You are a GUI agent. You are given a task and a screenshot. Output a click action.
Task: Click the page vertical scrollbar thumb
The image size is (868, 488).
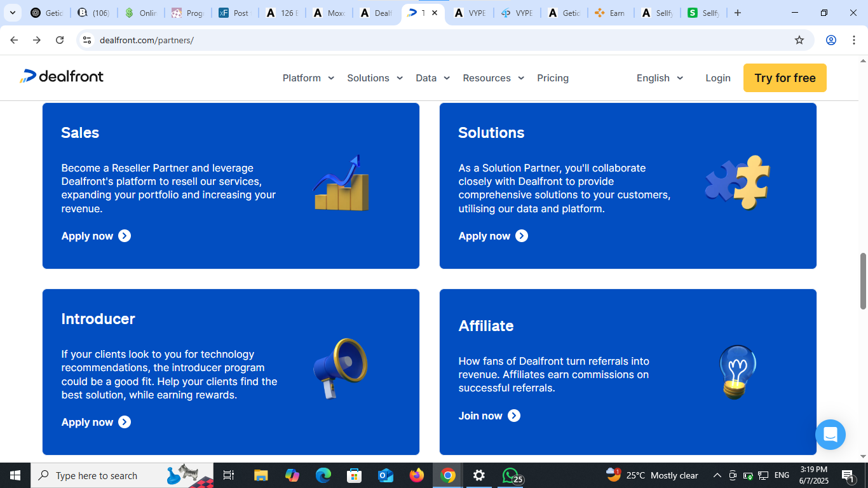pyautogui.click(x=863, y=281)
